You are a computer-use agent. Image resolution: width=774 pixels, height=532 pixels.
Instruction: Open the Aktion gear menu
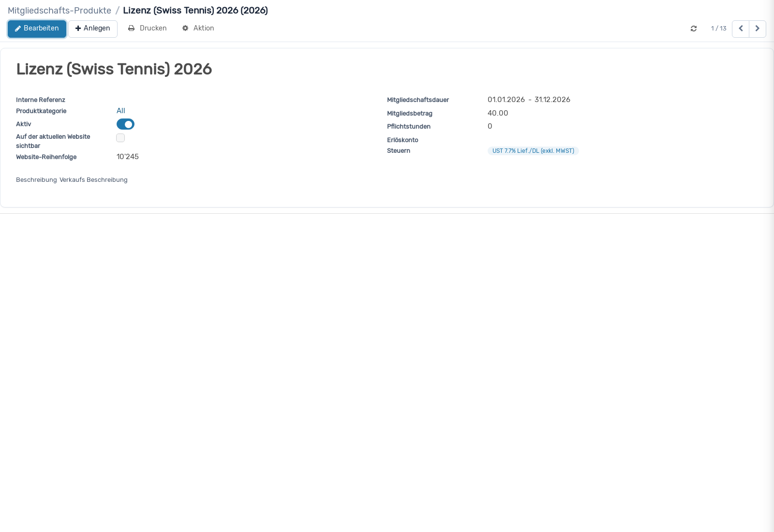click(198, 29)
